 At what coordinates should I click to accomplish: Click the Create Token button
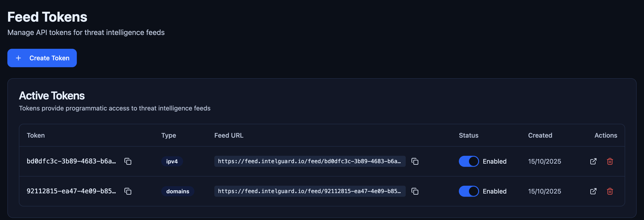42,58
